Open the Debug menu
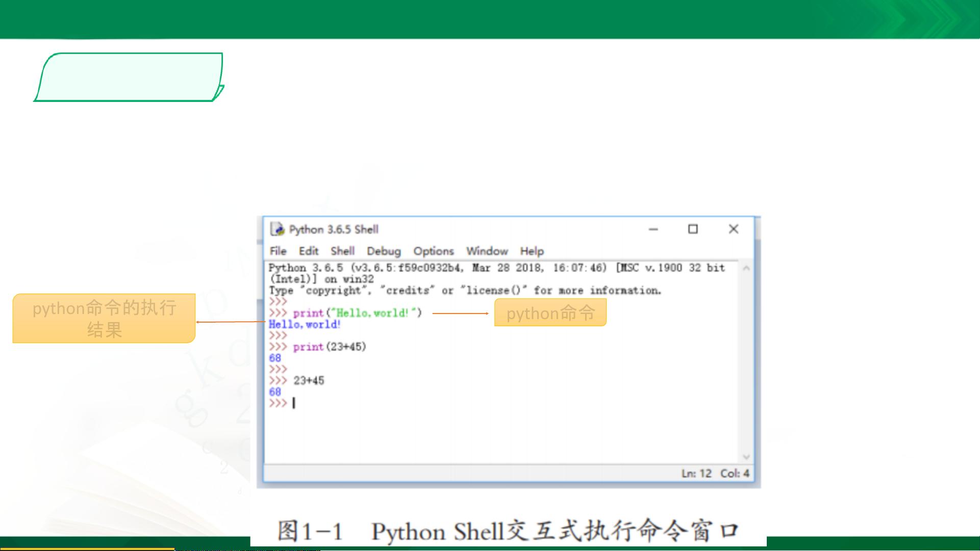The image size is (980, 551). [x=384, y=251]
